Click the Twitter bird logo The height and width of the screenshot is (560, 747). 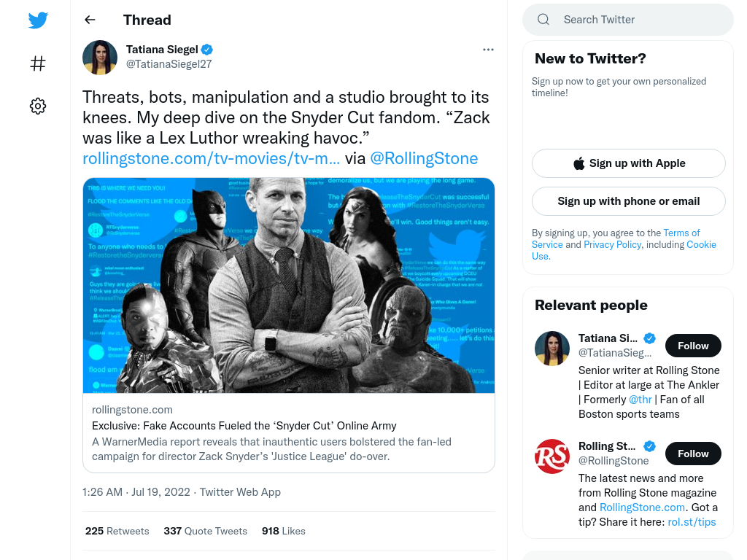pyautogui.click(x=38, y=20)
